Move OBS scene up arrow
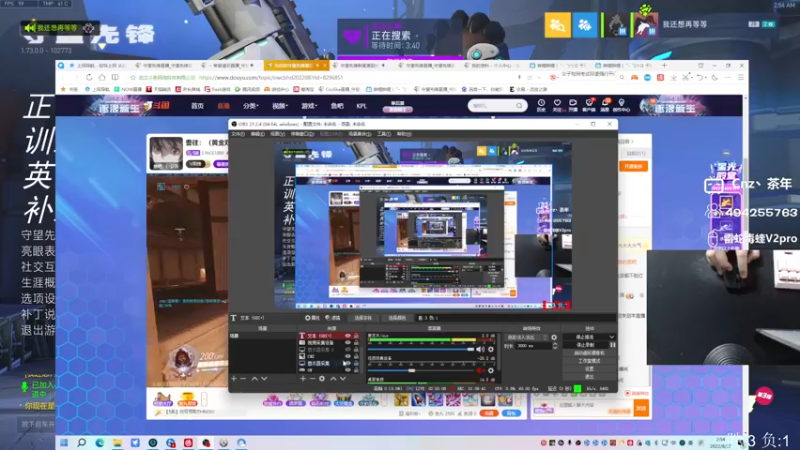Viewport: 800px width, 450px height. click(x=255, y=379)
